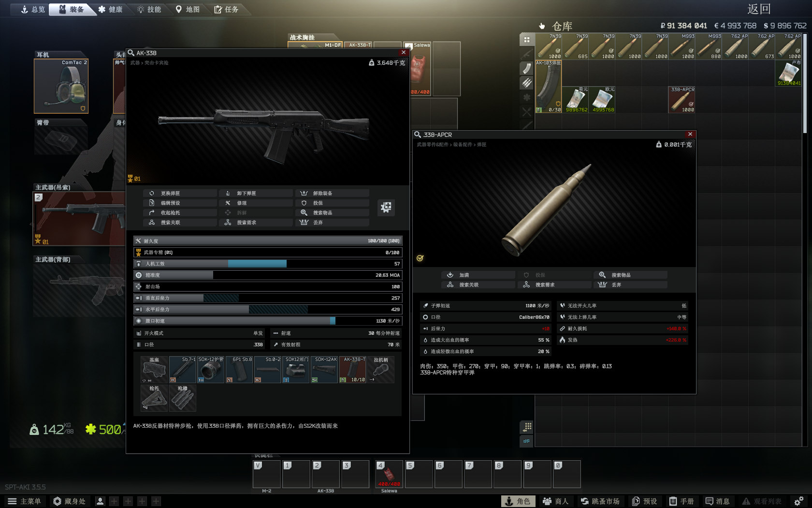Toggle the weapons filter in stash sidebar
The width and height of the screenshot is (812, 508).
click(x=526, y=54)
